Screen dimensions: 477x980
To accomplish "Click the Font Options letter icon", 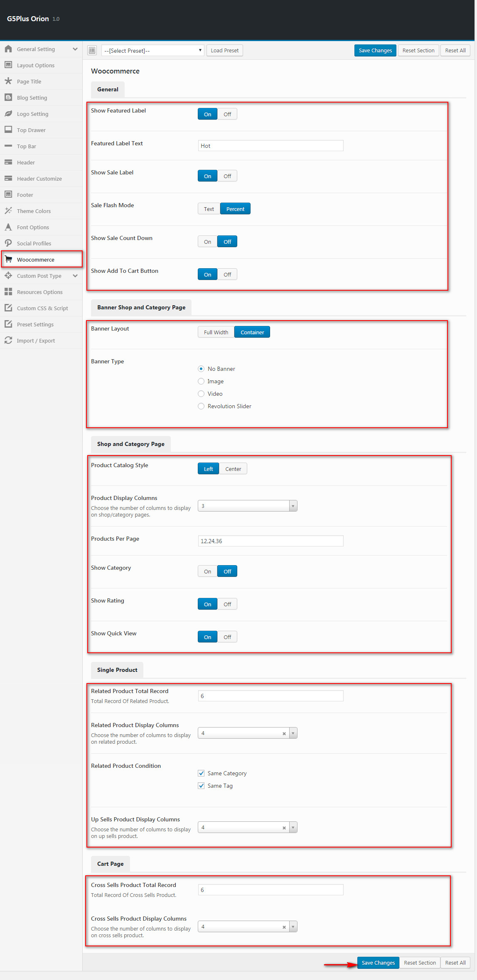I will [8, 227].
